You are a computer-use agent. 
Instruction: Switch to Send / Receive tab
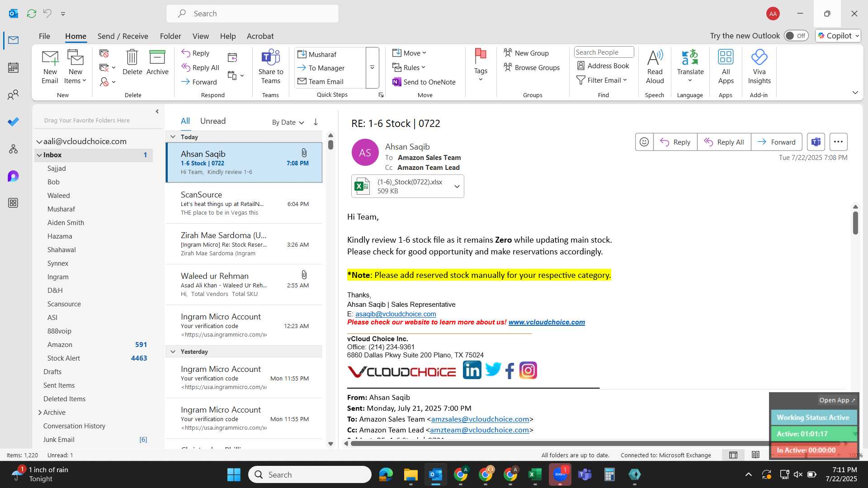pyautogui.click(x=123, y=36)
